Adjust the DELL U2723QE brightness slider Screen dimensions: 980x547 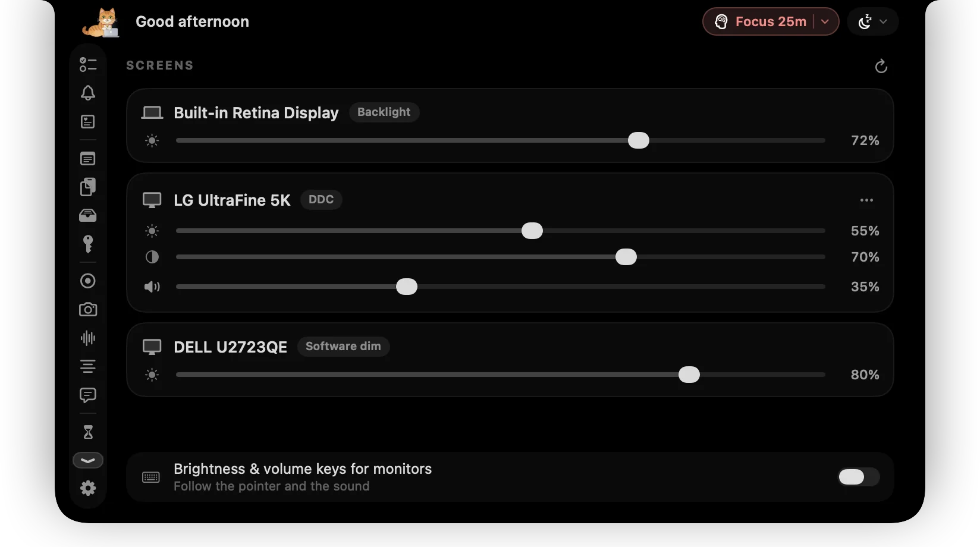coord(501,375)
